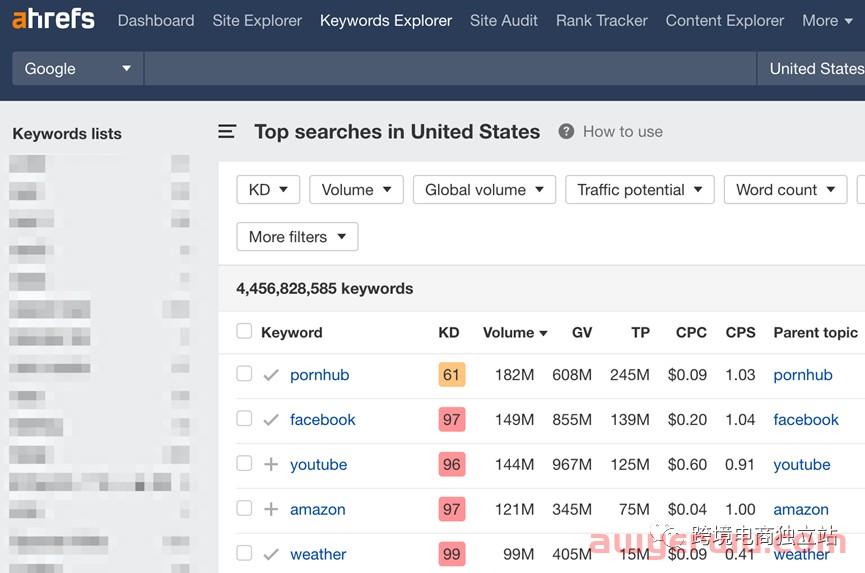Click the ahrefs logo

54,19
